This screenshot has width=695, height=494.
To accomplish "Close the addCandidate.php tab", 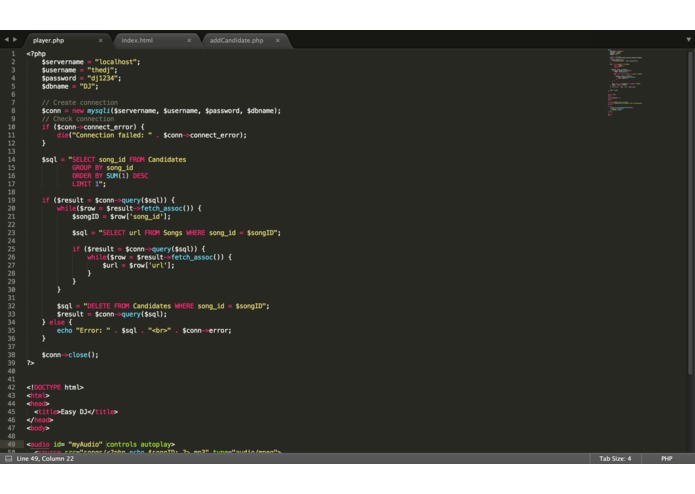I will [277, 40].
